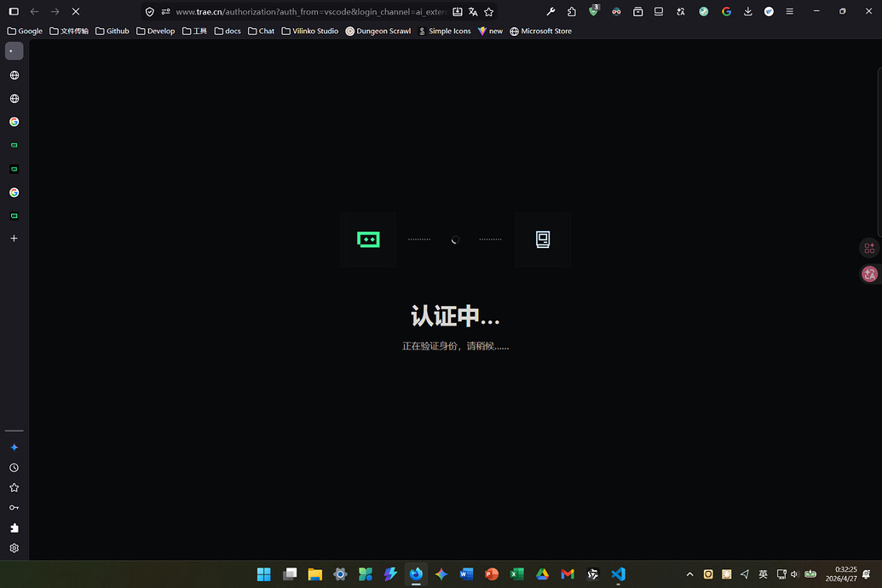Open the Microsoft Store bookmark

coord(540,31)
